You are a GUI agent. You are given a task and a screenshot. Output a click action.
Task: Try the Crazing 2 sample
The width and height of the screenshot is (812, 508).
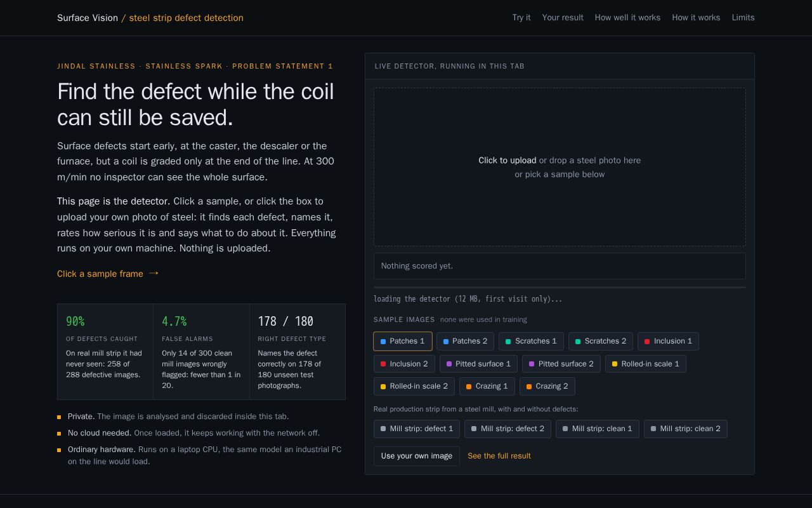[547, 386]
